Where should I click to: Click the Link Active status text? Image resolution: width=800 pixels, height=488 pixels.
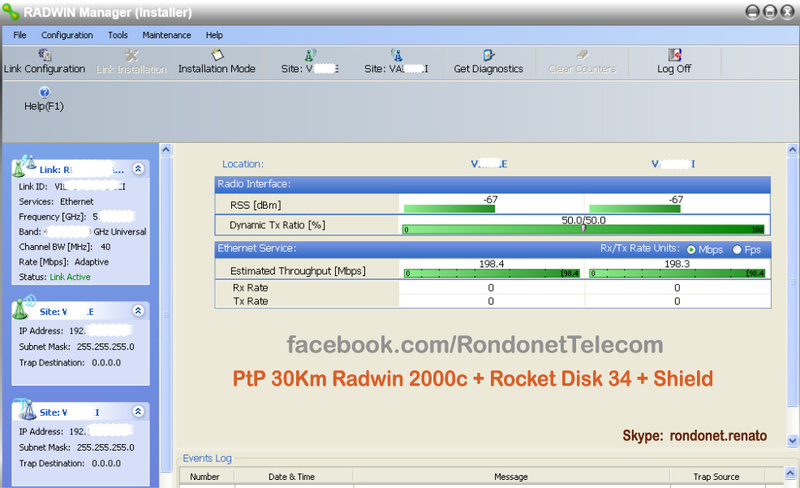coord(70,277)
